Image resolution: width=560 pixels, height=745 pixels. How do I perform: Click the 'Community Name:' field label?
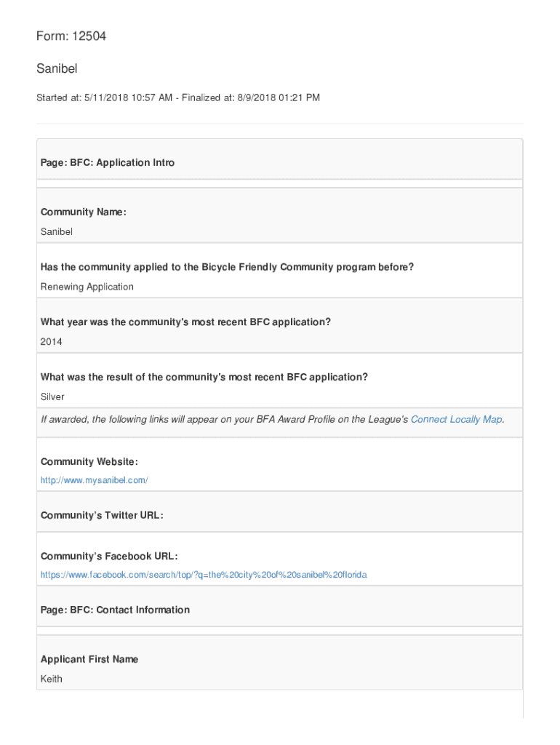tap(84, 212)
